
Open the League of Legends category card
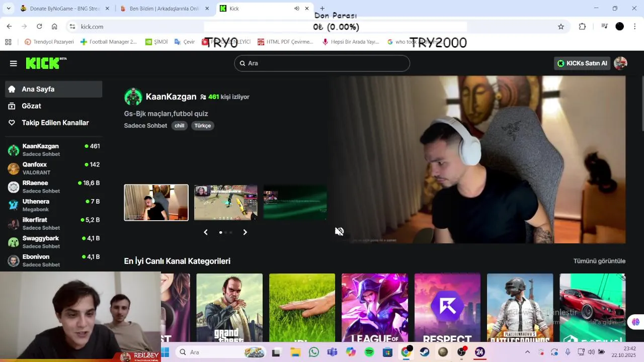click(375, 308)
